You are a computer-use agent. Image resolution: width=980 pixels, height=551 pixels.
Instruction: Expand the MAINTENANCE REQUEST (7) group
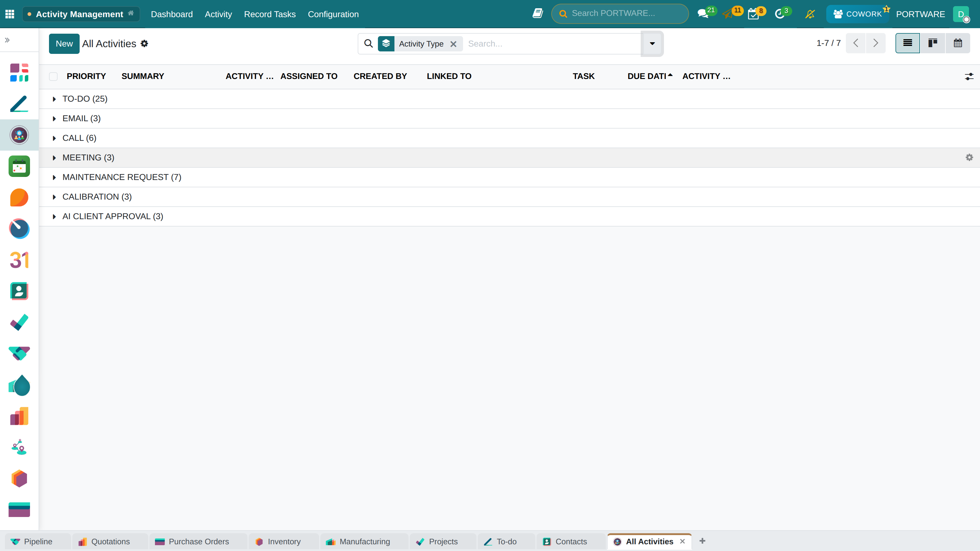pyautogui.click(x=122, y=177)
